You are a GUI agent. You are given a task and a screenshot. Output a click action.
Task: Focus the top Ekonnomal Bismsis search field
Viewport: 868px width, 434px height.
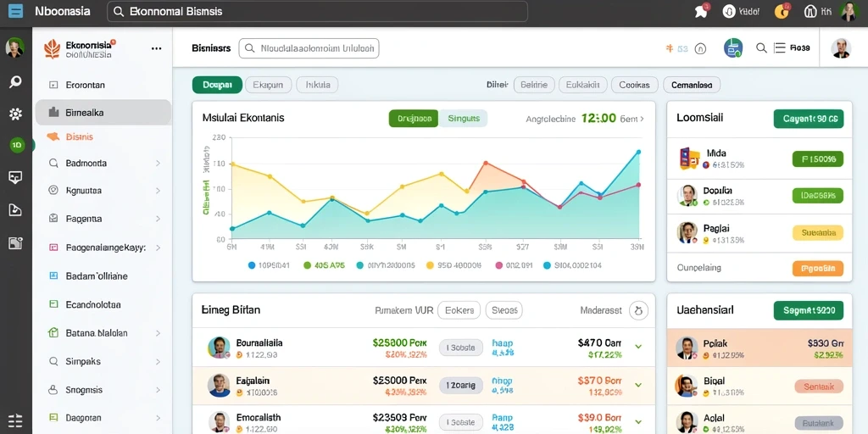pos(317,11)
